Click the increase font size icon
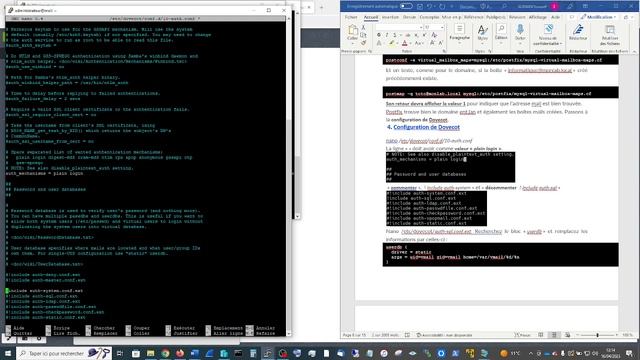The width and height of the screenshot is (640, 360). coord(432,43)
